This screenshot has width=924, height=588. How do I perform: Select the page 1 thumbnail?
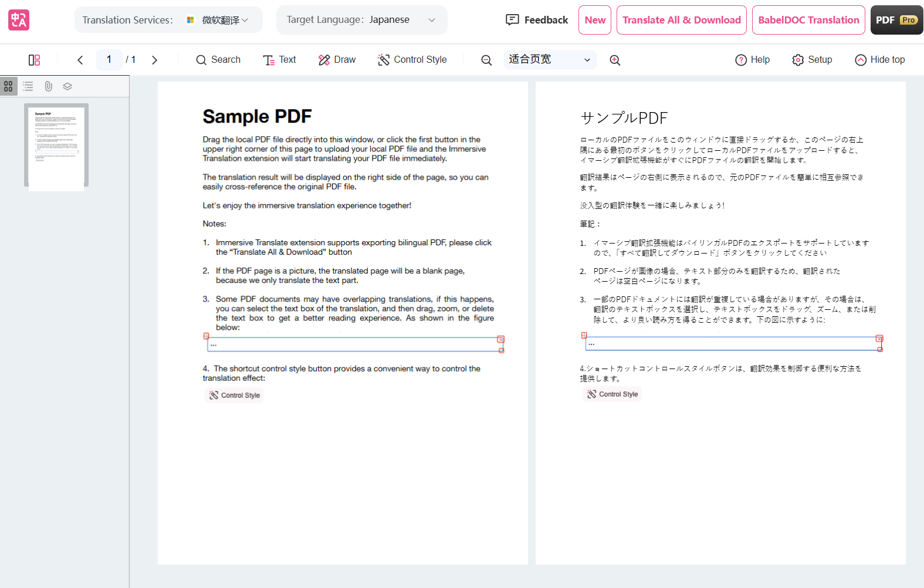click(x=56, y=147)
